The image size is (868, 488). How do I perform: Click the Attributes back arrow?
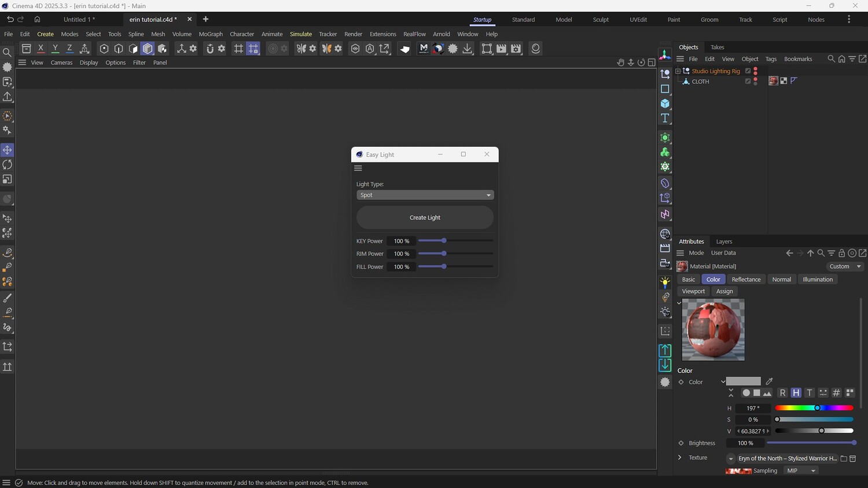[x=789, y=253]
